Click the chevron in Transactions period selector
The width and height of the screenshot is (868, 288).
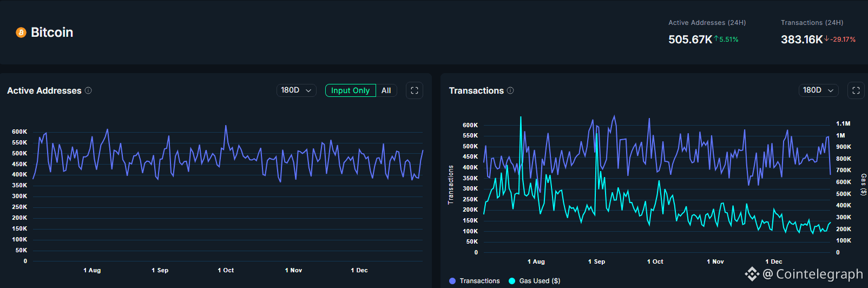831,90
